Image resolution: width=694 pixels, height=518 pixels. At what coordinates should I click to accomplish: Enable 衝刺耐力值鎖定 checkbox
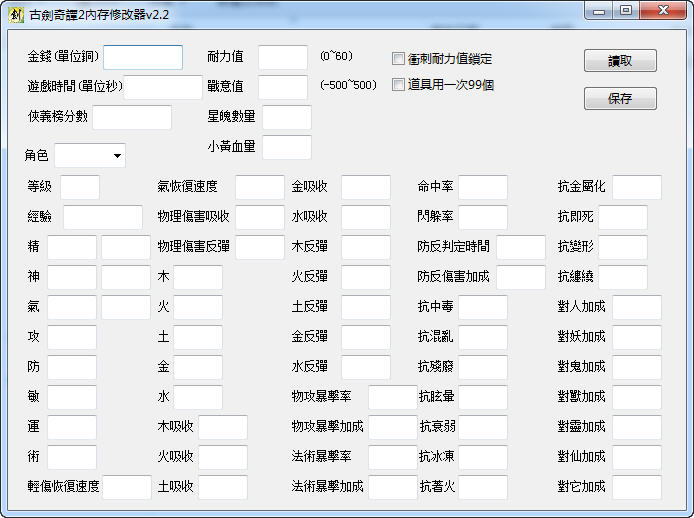pyautogui.click(x=399, y=59)
